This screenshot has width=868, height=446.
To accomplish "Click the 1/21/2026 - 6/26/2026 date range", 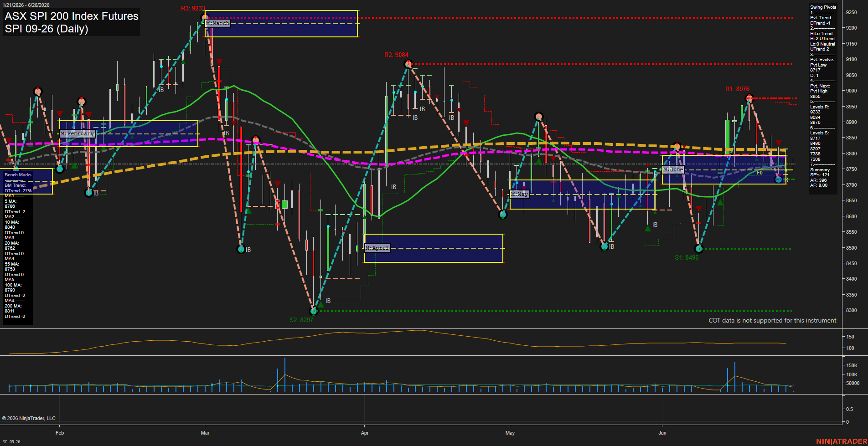I will coord(26,5).
